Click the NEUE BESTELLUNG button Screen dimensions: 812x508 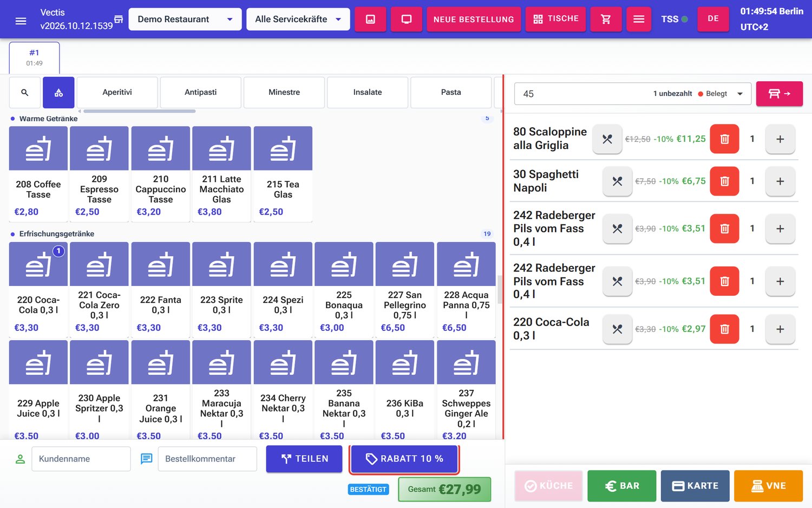tap(474, 19)
